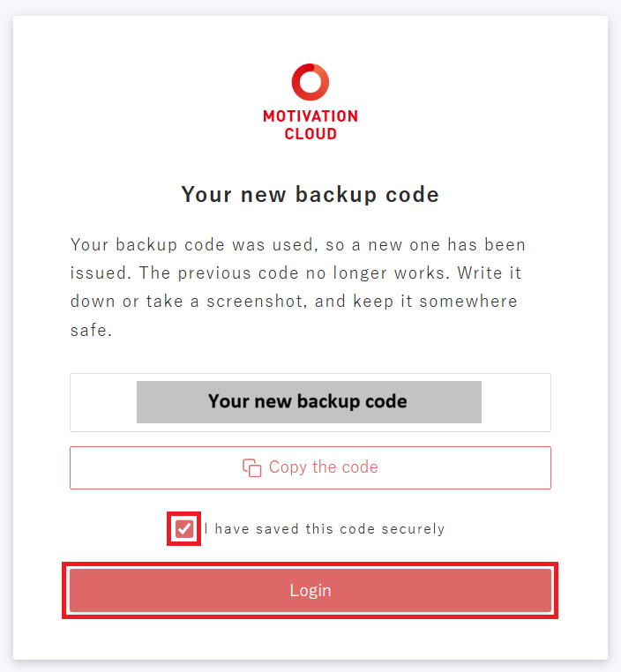Click inside the white backup code field
The height and width of the screenshot is (672, 621).
point(310,402)
